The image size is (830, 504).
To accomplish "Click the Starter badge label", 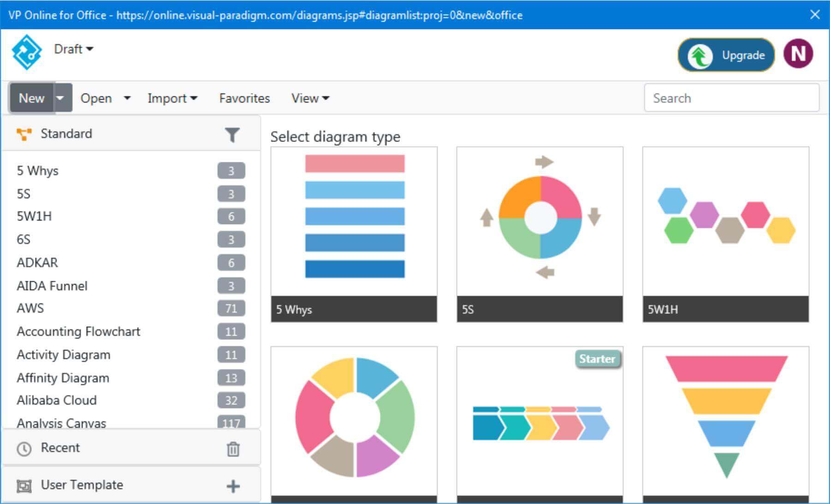I will pos(598,359).
